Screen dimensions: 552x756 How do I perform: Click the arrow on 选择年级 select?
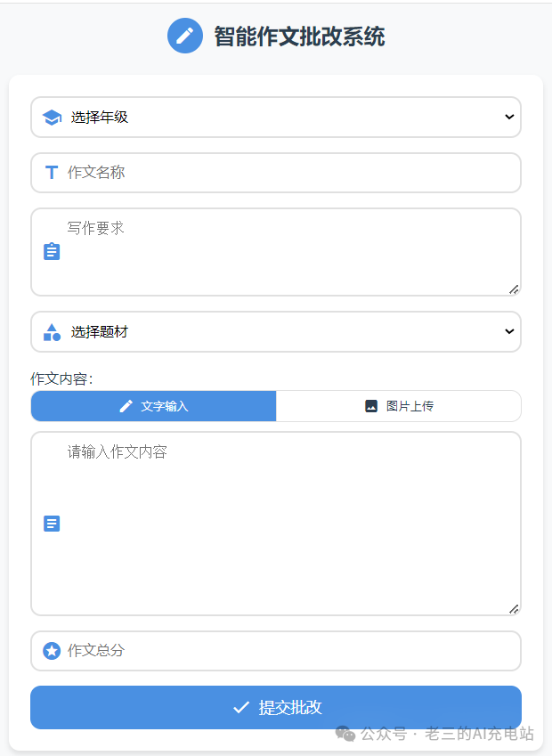point(509,118)
